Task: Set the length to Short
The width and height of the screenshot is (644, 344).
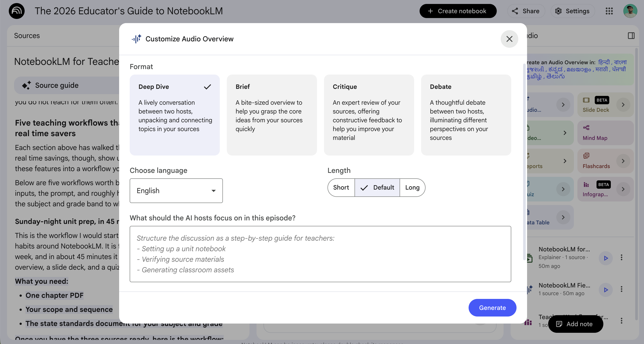Action: point(341,187)
